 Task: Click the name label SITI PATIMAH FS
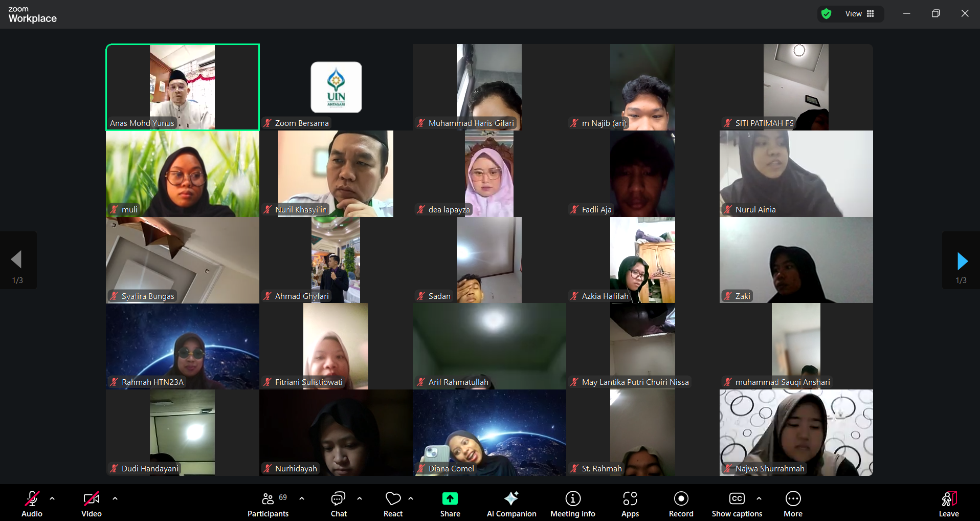tap(764, 123)
